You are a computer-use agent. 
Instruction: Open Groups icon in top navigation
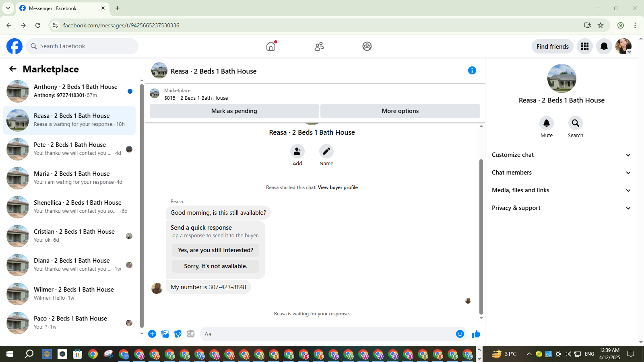point(367,46)
